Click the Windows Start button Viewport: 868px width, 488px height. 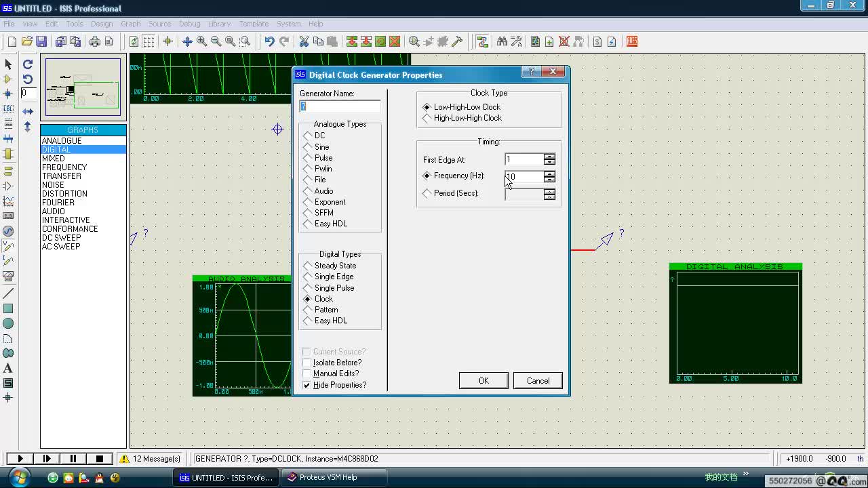click(x=20, y=477)
